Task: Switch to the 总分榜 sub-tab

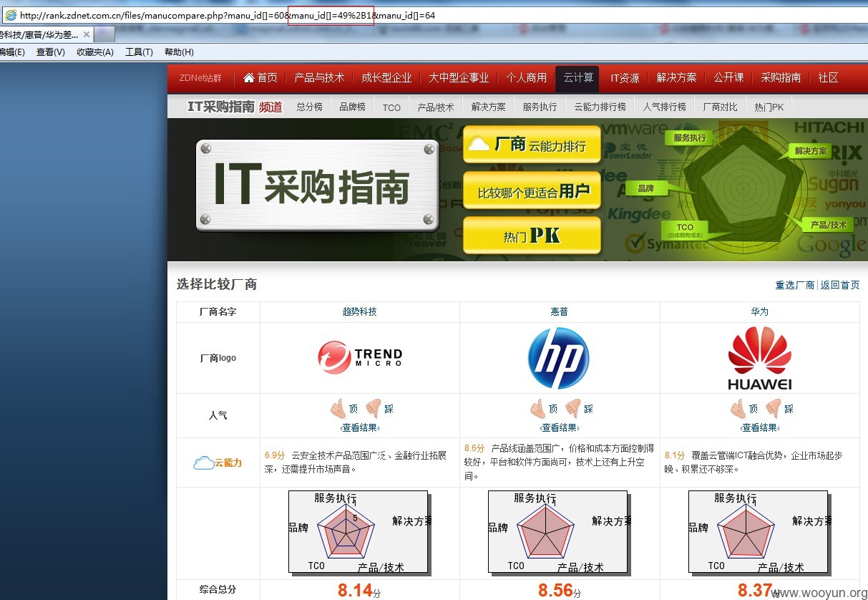Action: [309, 107]
